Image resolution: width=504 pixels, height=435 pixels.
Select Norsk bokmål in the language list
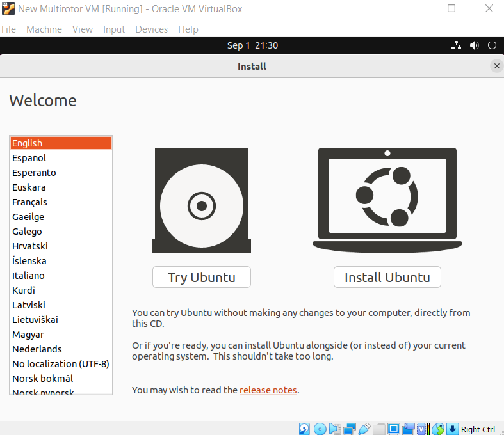(x=61, y=379)
